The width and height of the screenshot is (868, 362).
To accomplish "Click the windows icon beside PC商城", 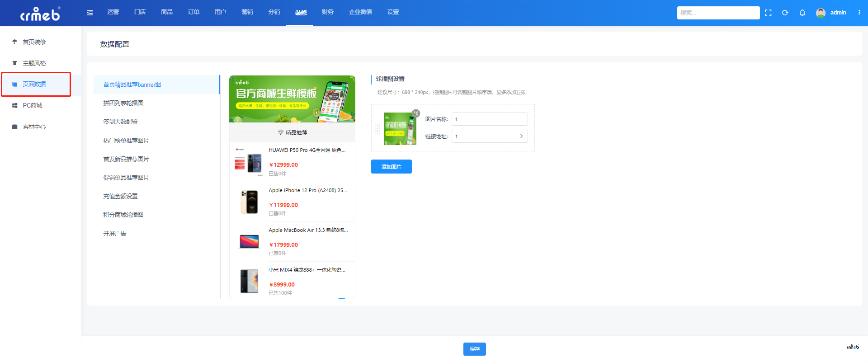I will pyautogui.click(x=14, y=105).
